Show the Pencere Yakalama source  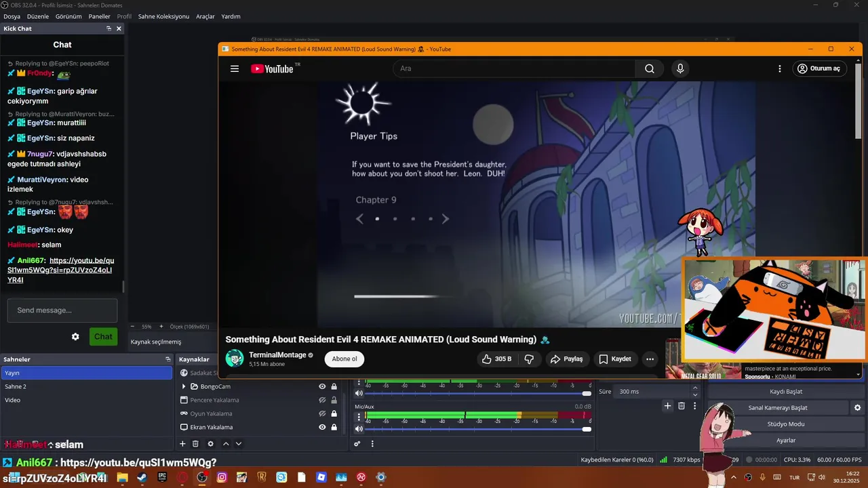pos(322,400)
